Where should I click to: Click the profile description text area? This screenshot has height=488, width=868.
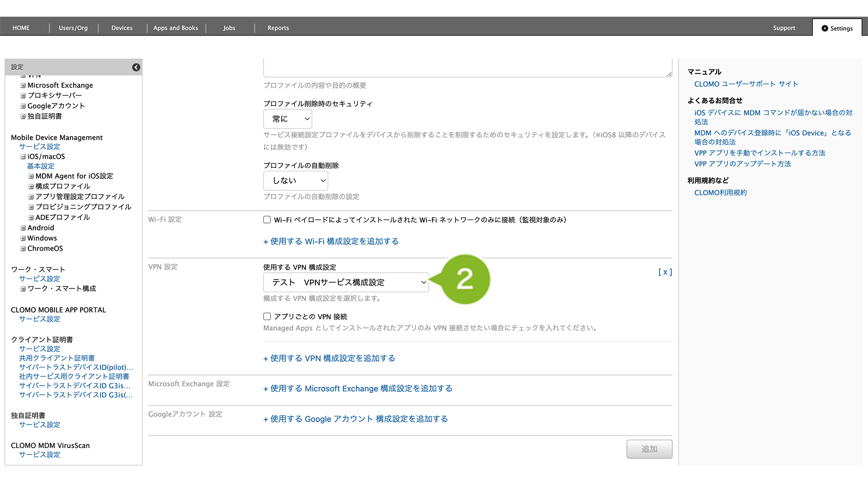coord(467,67)
